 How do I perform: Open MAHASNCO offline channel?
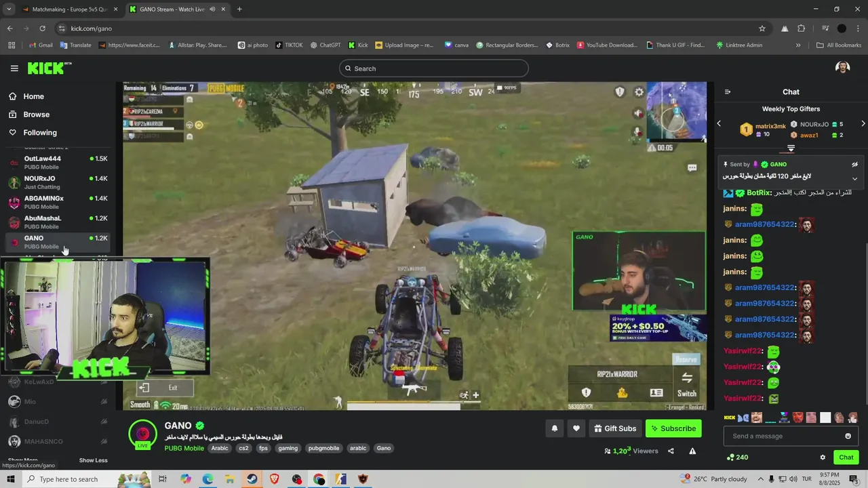58,441
